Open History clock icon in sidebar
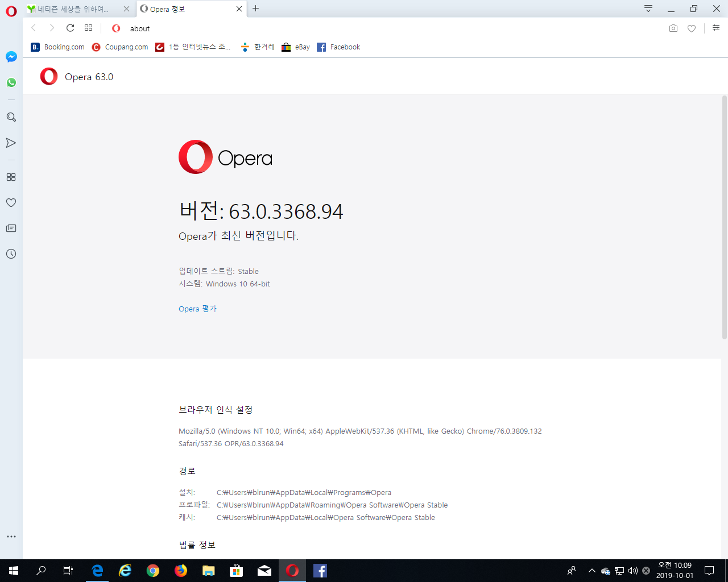728x582 pixels. (11, 254)
